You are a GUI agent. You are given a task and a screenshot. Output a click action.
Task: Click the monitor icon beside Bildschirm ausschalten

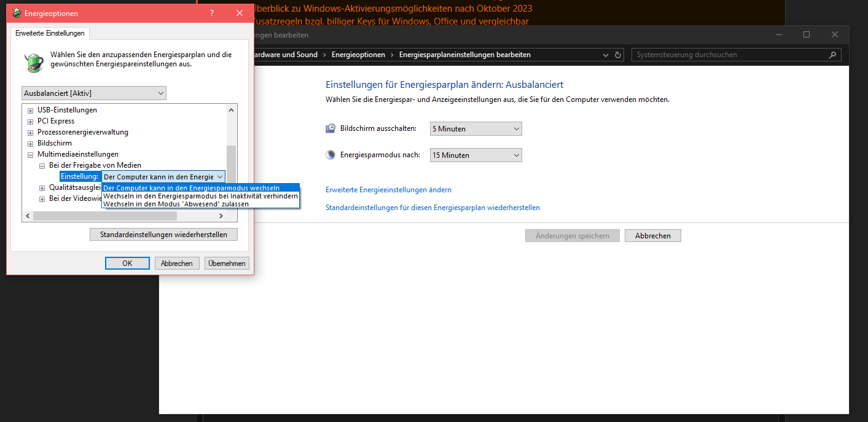click(330, 128)
